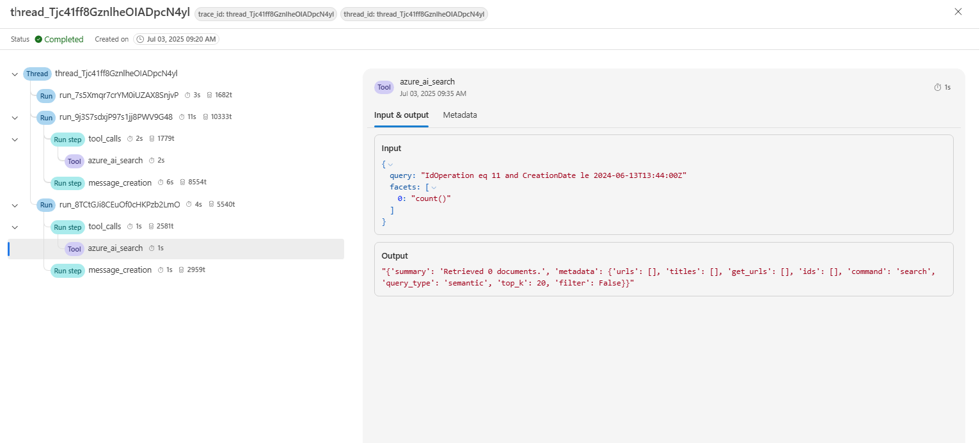Click clock icon in created date chip
980x443 pixels.
click(140, 39)
